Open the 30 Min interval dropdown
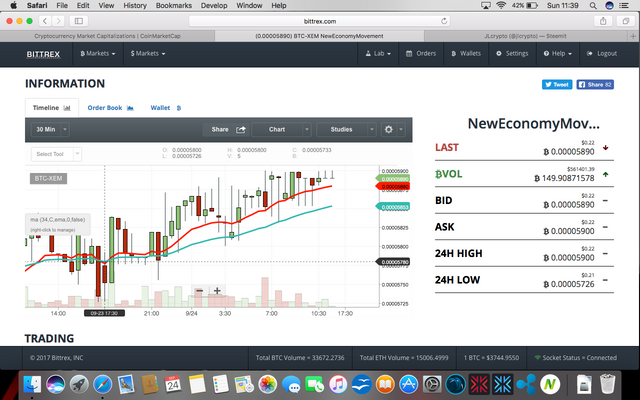 pyautogui.click(x=50, y=129)
